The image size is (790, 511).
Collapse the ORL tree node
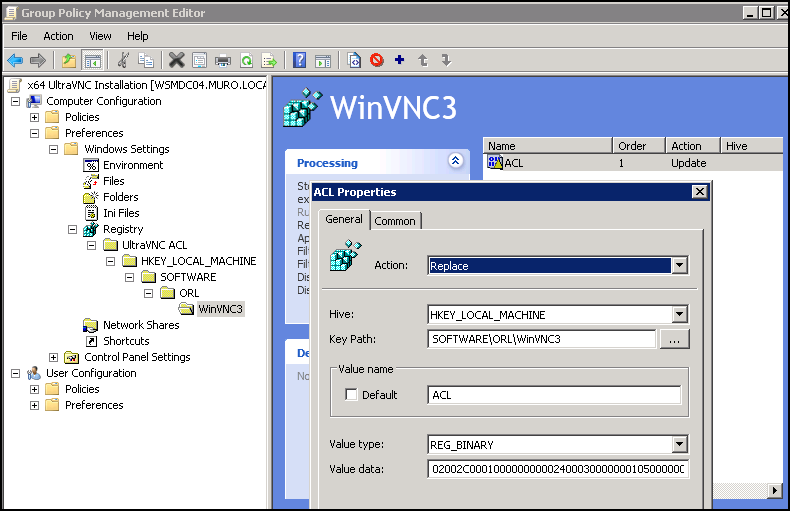coord(148,293)
